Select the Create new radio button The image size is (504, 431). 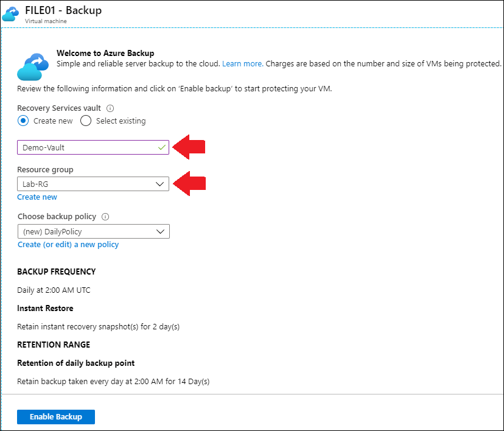pyautogui.click(x=23, y=121)
